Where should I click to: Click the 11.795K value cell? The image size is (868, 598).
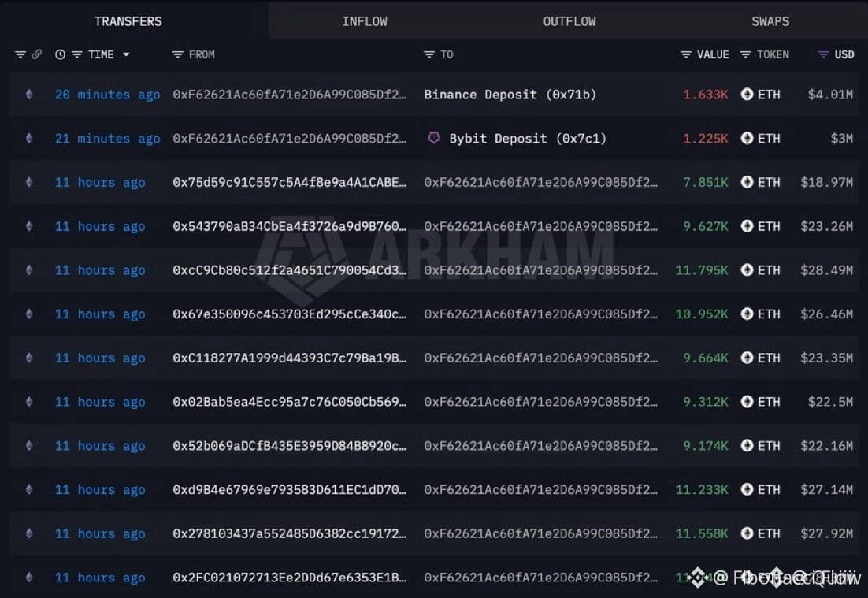tap(702, 270)
